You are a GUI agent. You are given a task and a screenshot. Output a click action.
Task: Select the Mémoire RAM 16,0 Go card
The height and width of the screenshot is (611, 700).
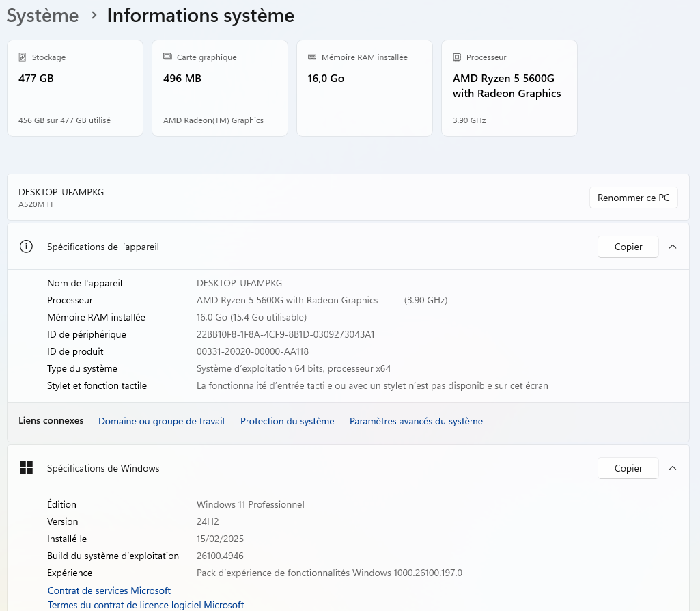[x=364, y=88]
